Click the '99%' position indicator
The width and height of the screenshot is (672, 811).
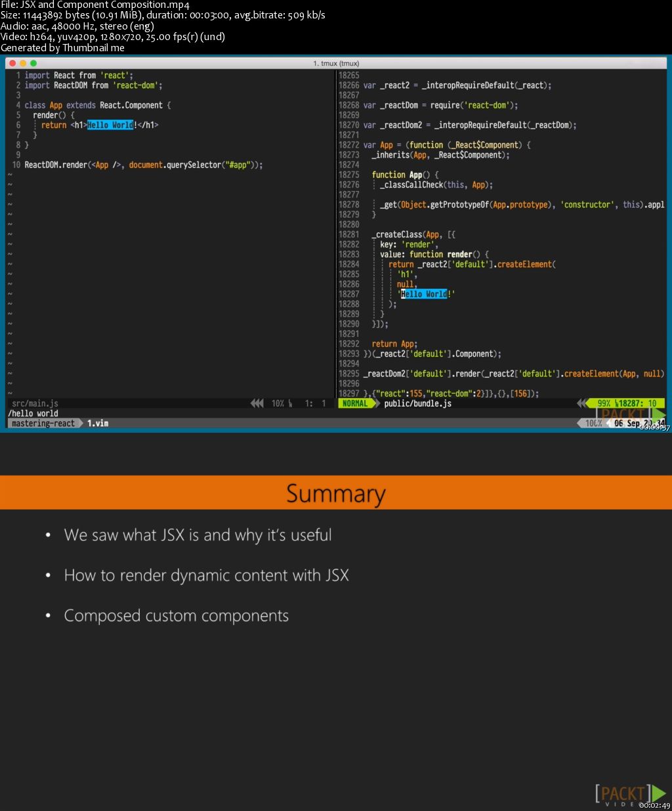click(x=604, y=404)
